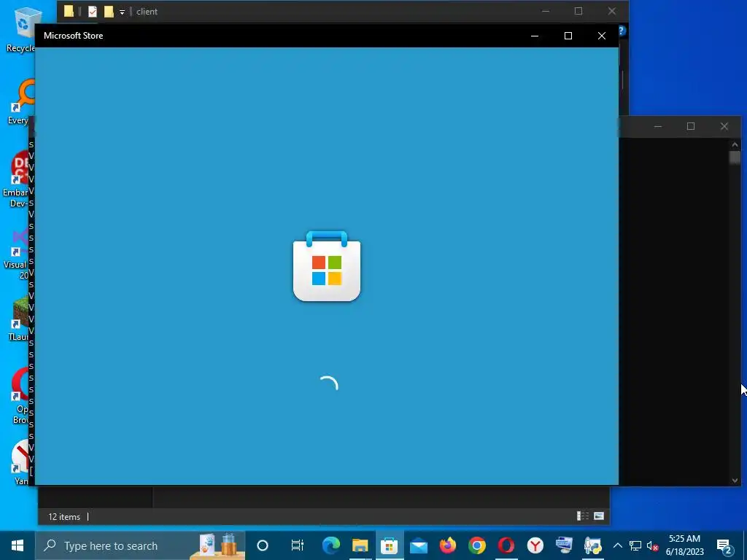Launch Google Chrome from the taskbar

click(477, 545)
